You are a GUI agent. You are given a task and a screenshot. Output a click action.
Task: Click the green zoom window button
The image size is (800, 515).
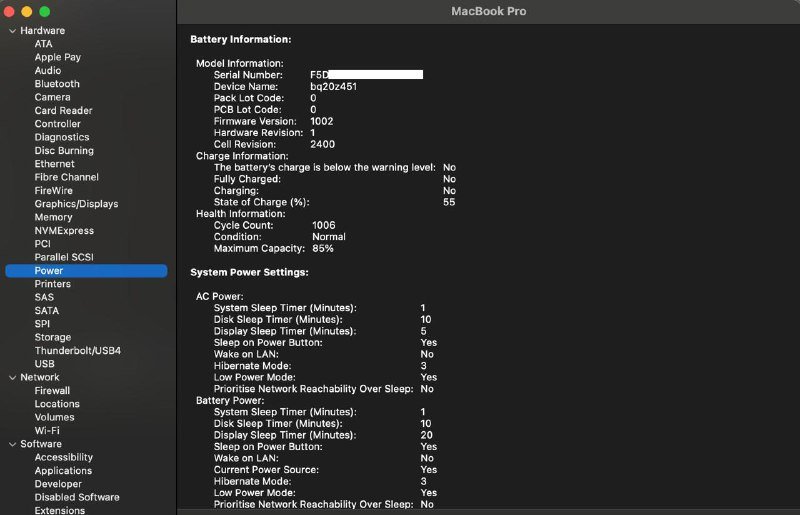point(45,11)
